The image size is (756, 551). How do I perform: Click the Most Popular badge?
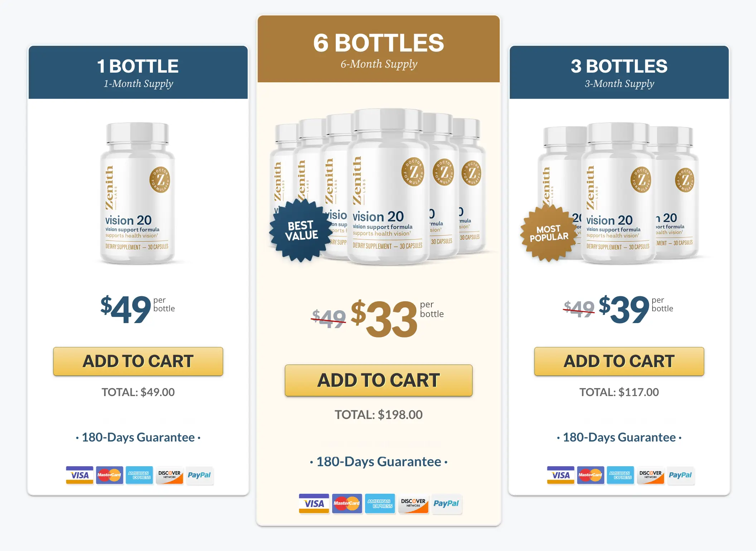pyautogui.click(x=549, y=233)
